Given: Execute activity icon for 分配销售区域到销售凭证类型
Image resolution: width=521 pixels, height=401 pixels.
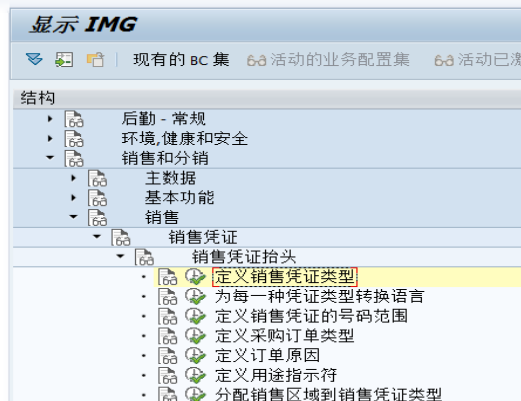Looking at the screenshot, I should point(195,394).
